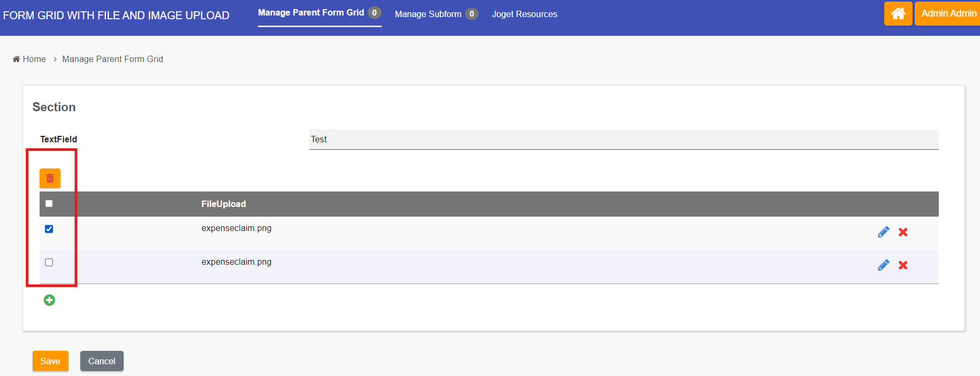980x376 pixels.
Task: Edit the first expenseclaim.png row with pencil
Action: [x=883, y=232]
